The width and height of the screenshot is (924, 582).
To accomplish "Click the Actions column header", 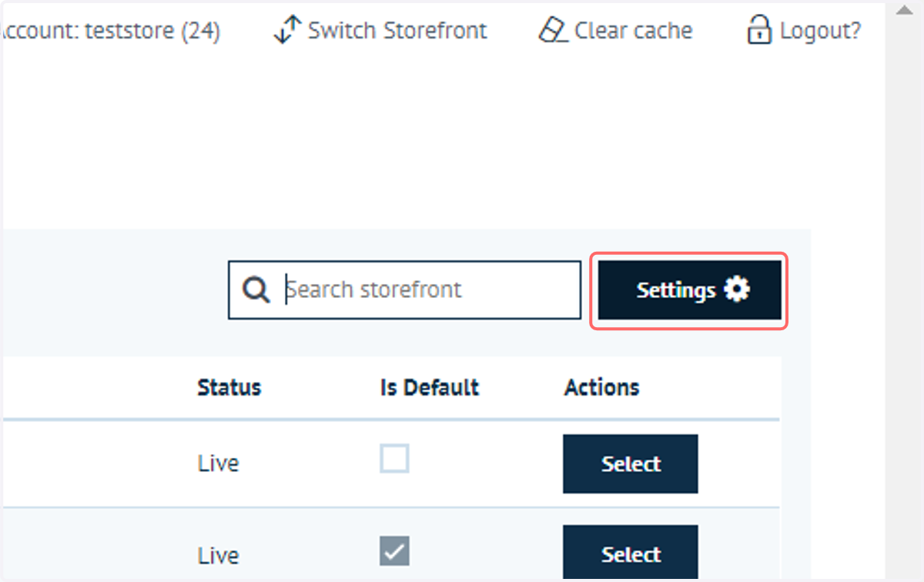I will coord(601,386).
